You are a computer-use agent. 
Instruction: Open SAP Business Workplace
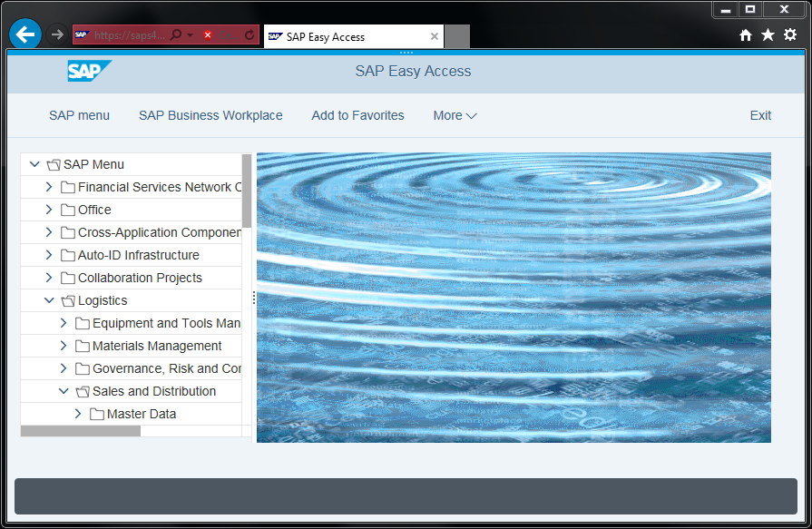[210, 115]
